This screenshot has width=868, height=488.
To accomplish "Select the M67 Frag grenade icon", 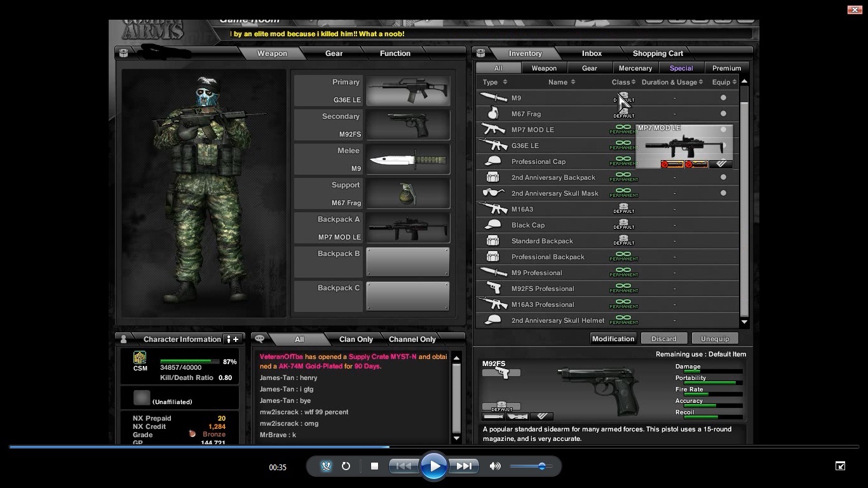I will coord(492,114).
